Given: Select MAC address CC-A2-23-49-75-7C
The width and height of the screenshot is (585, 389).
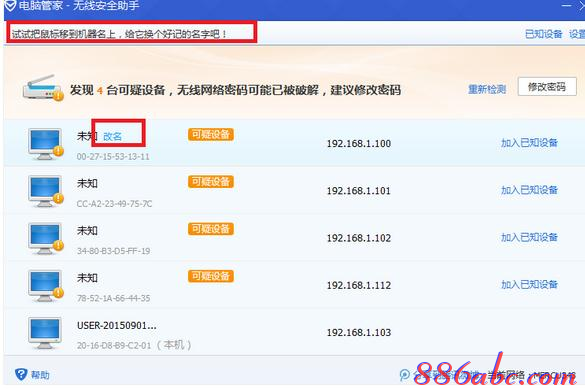Looking at the screenshot, I should 114,204.
